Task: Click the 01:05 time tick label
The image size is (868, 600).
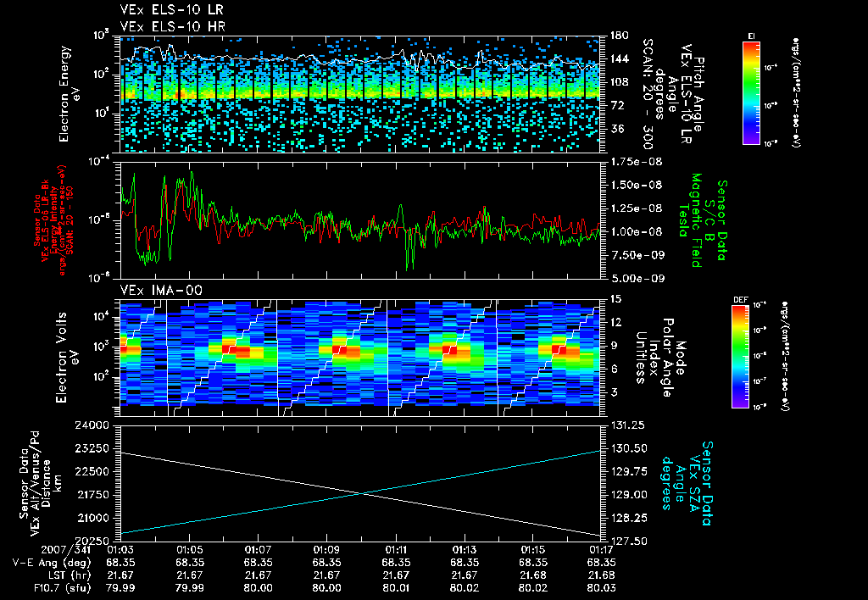Action: coord(189,550)
